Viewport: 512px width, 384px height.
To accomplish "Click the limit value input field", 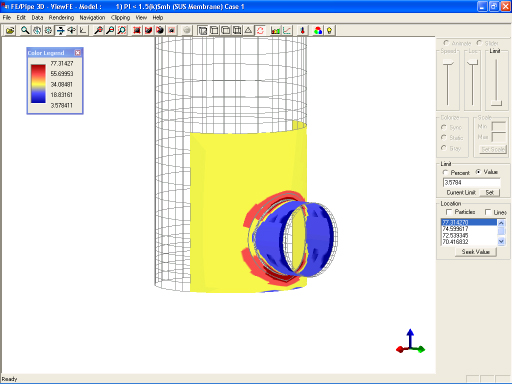I will tap(472, 183).
